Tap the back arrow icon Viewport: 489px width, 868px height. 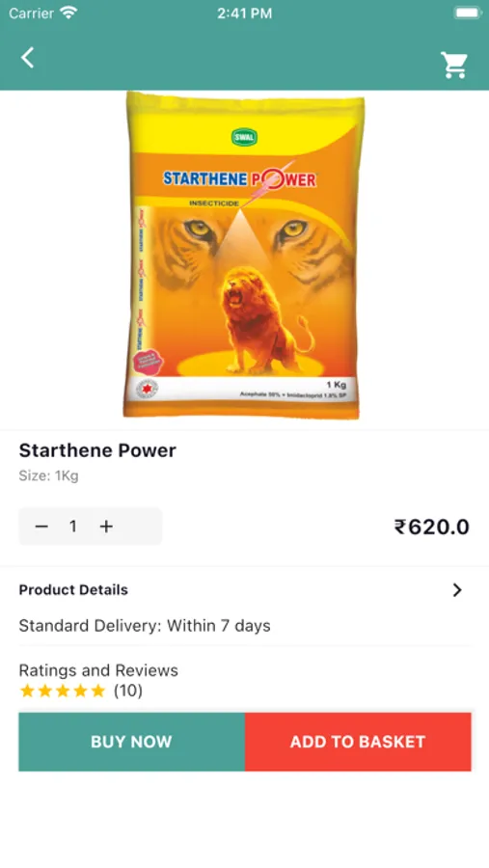pyautogui.click(x=28, y=58)
